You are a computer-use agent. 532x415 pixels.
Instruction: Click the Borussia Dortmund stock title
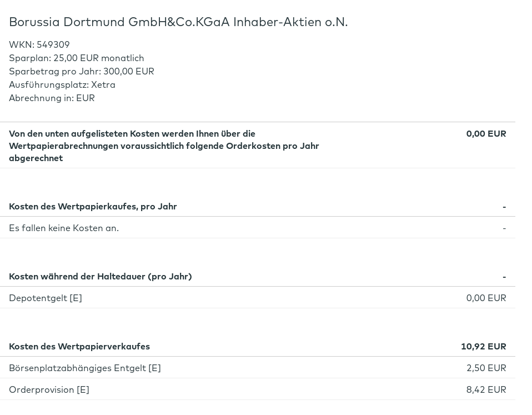pyautogui.click(x=178, y=22)
